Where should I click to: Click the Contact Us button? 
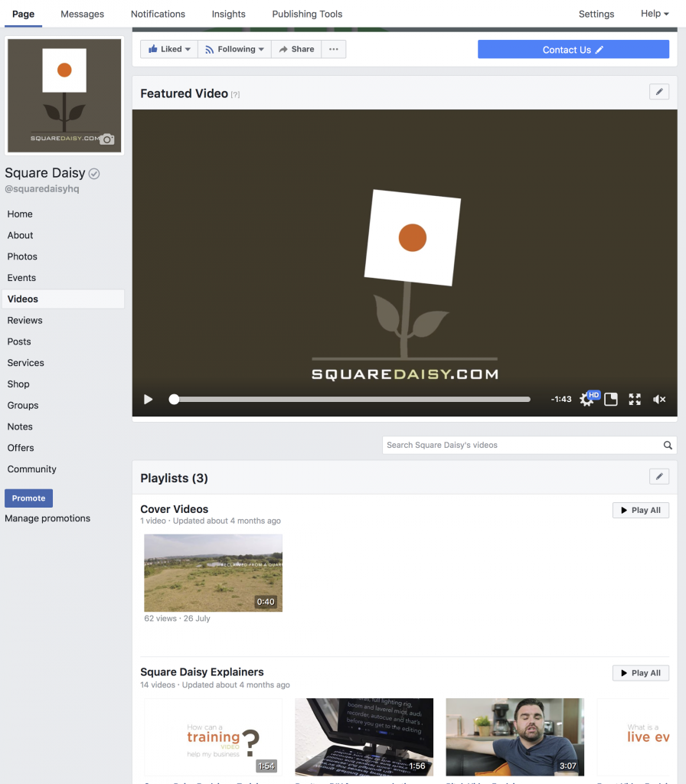[x=573, y=50]
